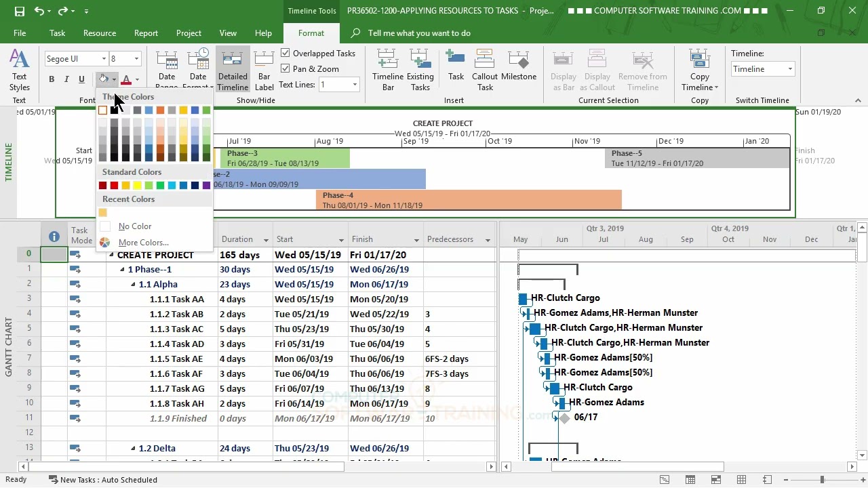Image resolution: width=868 pixels, height=488 pixels.
Task: Open the font name Segoe UI dropdown
Action: [104, 59]
